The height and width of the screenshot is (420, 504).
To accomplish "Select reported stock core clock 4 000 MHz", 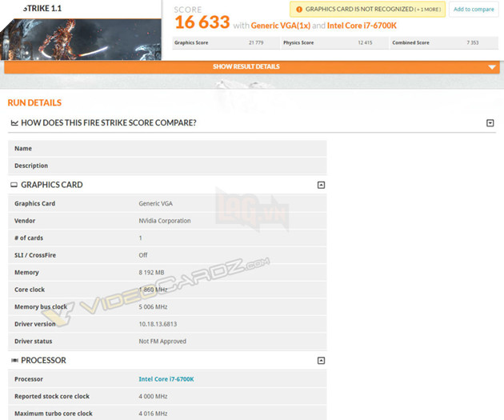I will pos(153,397).
